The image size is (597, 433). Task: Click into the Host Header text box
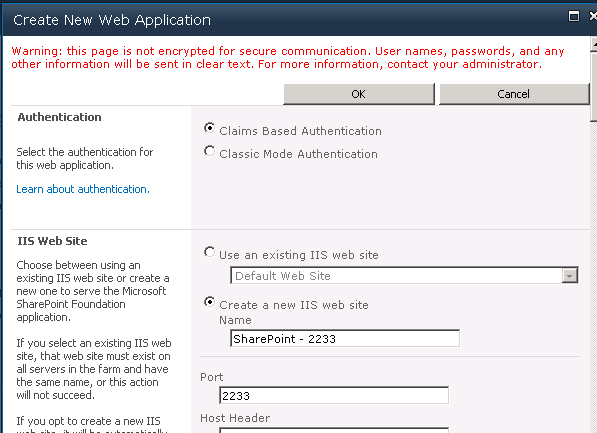[x=334, y=430]
